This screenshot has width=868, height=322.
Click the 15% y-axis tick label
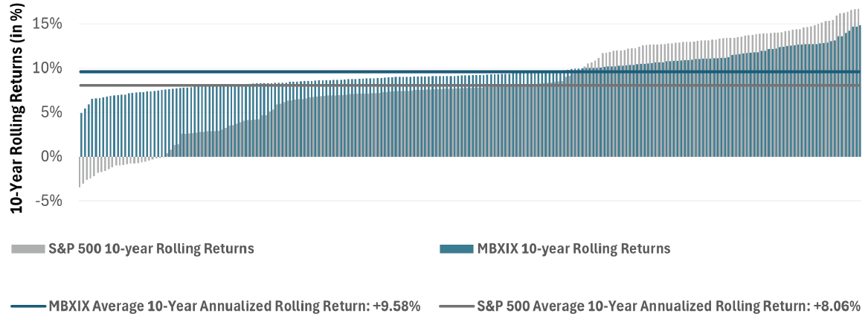tap(48, 24)
